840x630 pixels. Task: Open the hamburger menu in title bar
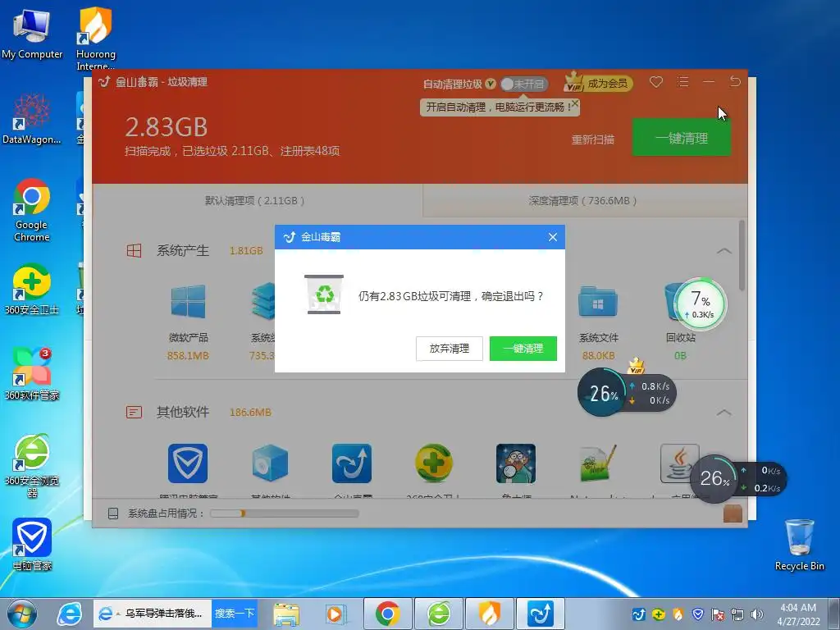(682, 82)
